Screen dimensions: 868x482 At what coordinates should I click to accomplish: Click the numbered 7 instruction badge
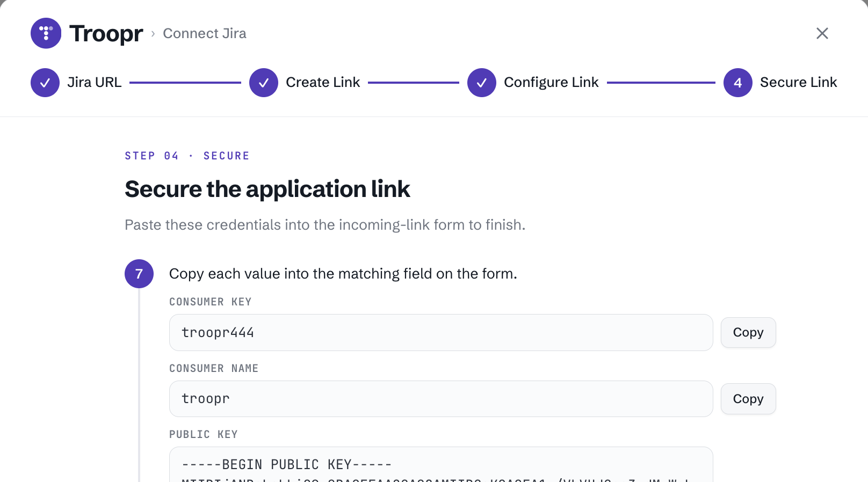pyautogui.click(x=139, y=274)
